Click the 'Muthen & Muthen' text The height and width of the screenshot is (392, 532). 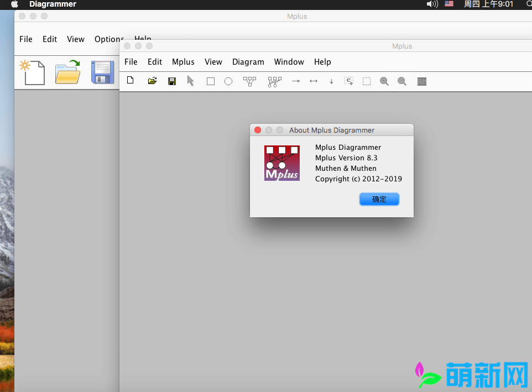point(346,168)
